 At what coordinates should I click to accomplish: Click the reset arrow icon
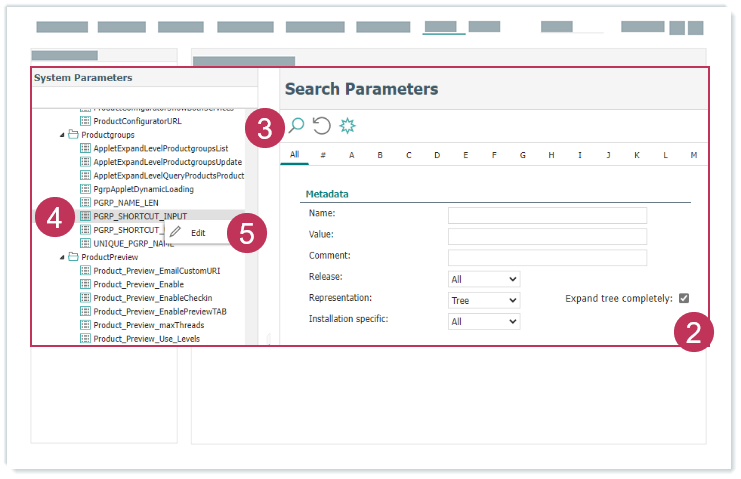[321, 125]
